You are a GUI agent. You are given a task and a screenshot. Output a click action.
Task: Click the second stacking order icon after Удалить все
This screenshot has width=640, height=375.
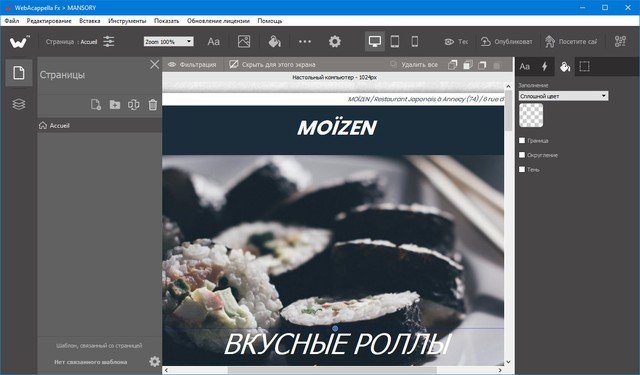468,65
